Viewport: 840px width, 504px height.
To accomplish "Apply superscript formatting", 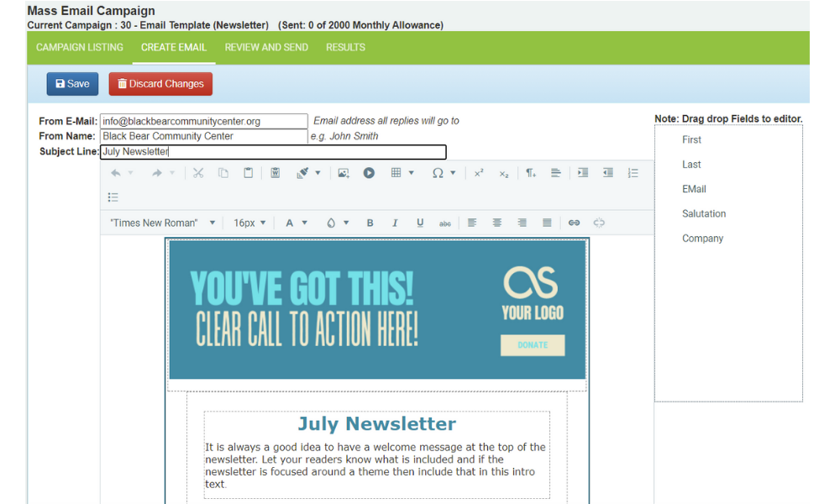I will (x=479, y=173).
